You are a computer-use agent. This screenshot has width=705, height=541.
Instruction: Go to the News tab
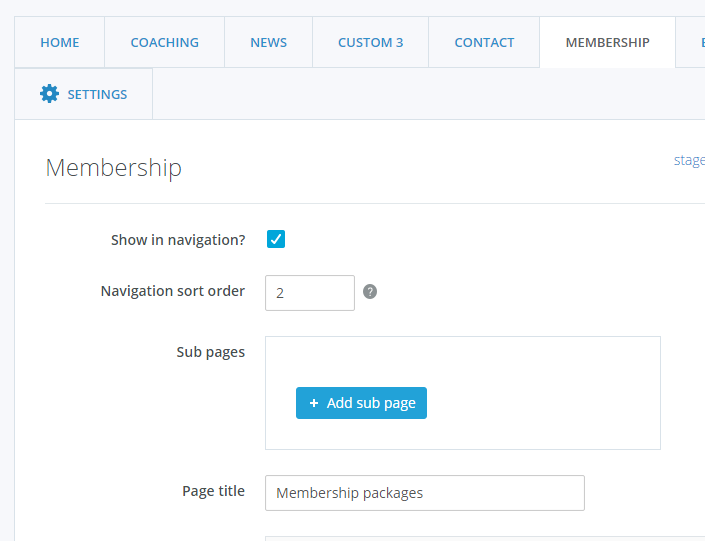[268, 43]
